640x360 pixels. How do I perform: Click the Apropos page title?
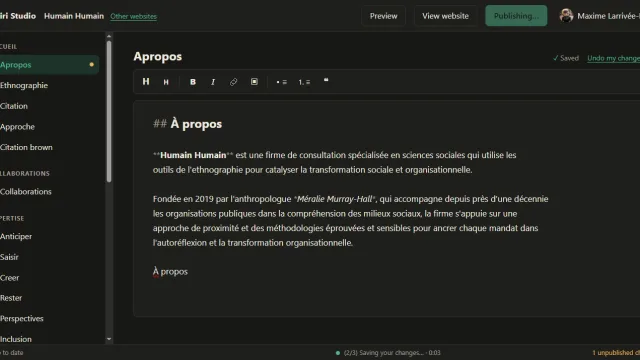coord(158,56)
